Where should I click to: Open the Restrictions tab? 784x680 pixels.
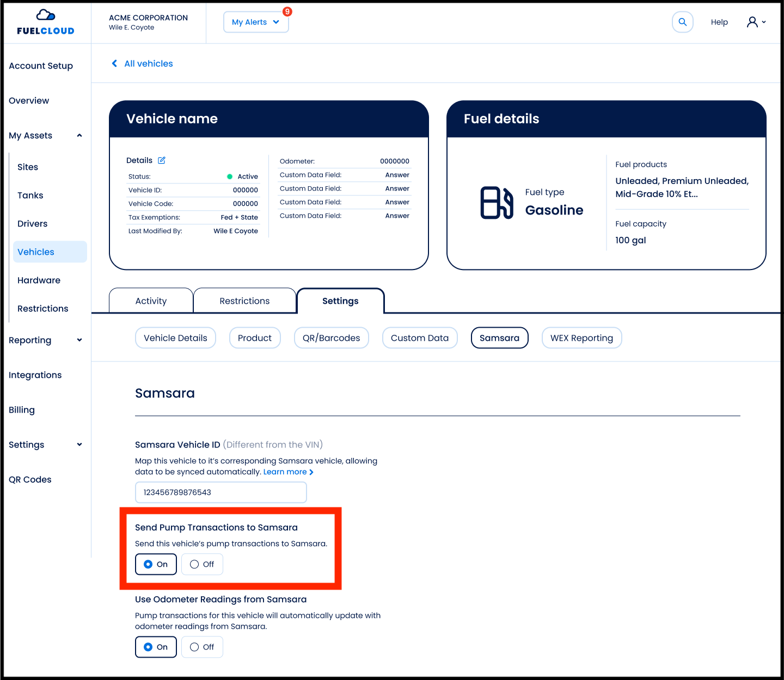click(244, 301)
